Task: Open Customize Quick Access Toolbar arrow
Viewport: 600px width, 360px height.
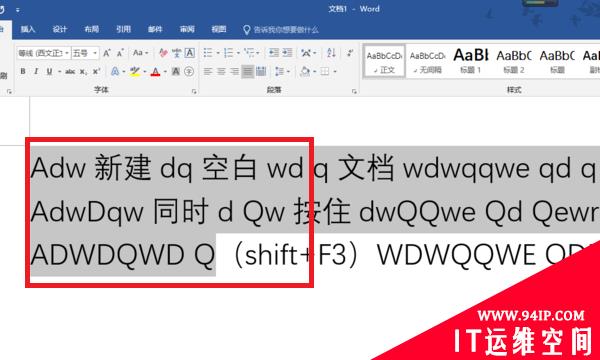Action: point(18,10)
